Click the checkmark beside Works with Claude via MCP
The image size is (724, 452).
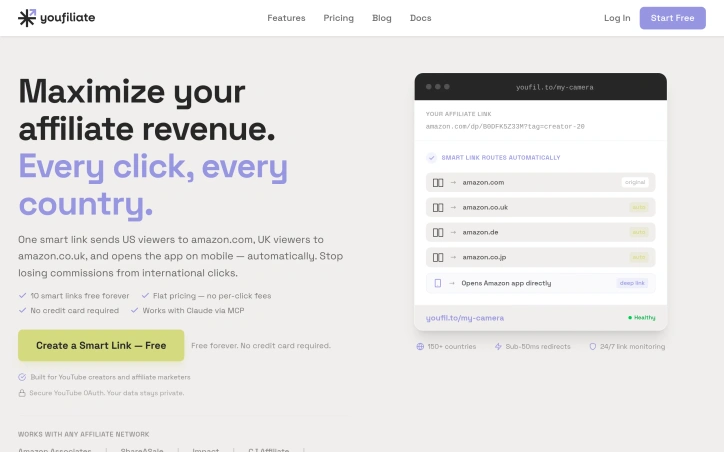[x=134, y=310]
